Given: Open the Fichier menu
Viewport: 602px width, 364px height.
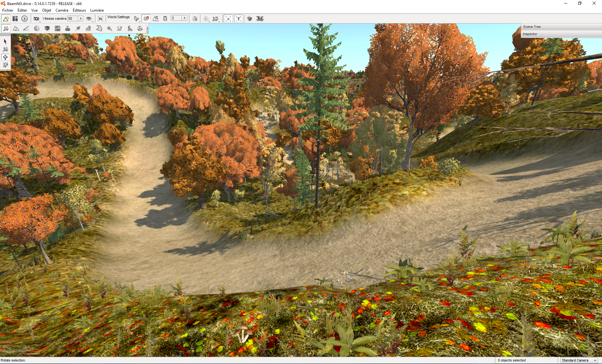Looking at the screenshot, I should pyautogui.click(x=8, y=10).
